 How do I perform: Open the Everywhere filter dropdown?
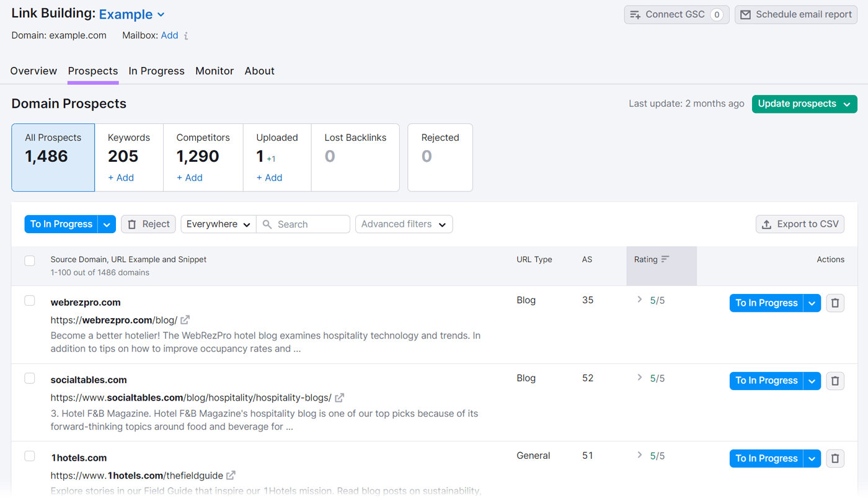click(x=218, y=224)
